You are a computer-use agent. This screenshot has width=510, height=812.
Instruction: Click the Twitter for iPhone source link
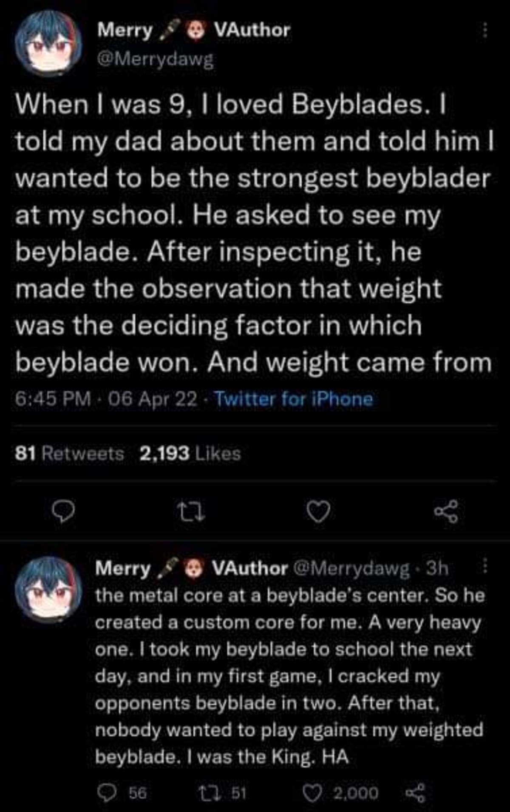click(x=294, y=399)
